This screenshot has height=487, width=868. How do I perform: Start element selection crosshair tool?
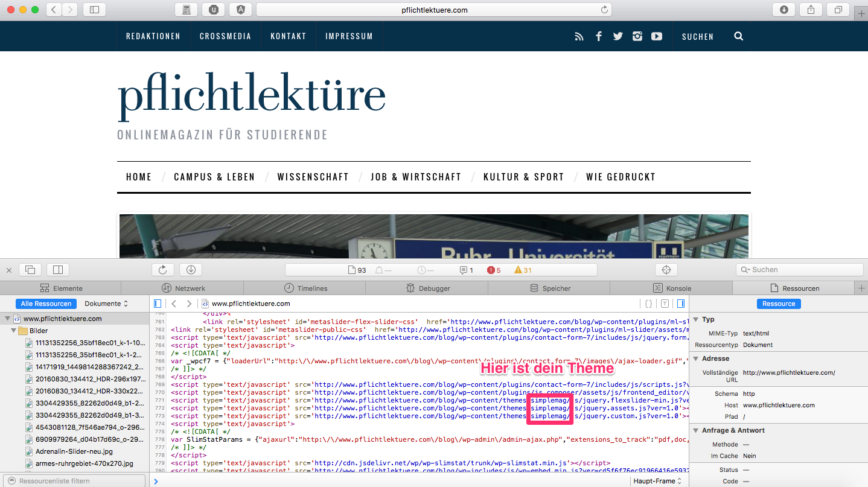(x=666, y=270)
